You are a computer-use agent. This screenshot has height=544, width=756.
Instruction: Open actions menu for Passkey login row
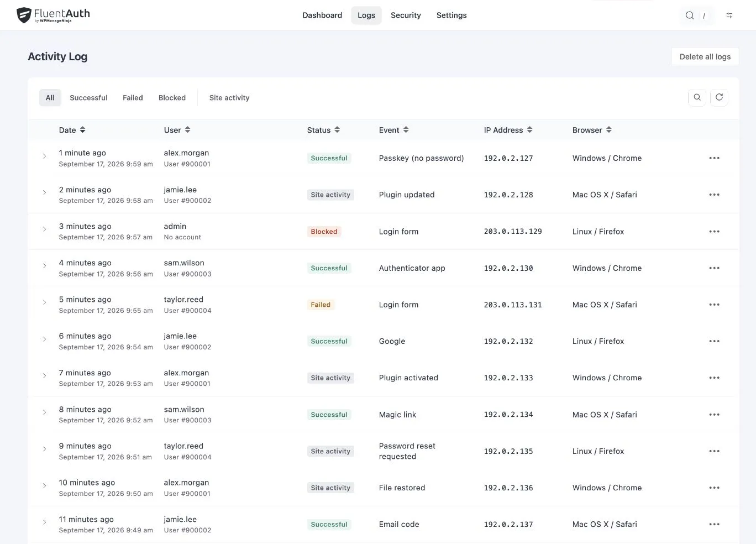coord(715,158)
